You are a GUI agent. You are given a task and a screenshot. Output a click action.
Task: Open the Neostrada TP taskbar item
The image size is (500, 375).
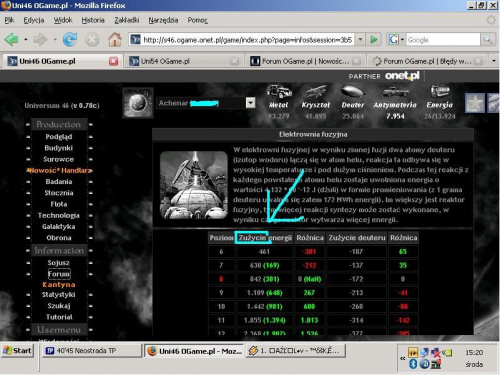click(x=91, y=351)
